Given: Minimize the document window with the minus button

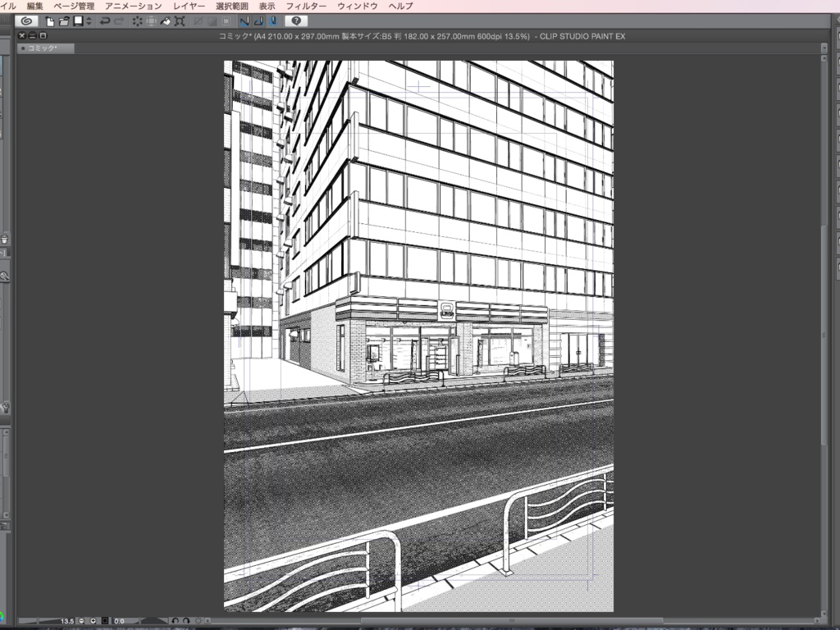Looking at the screenshot, I should [32, 35].
